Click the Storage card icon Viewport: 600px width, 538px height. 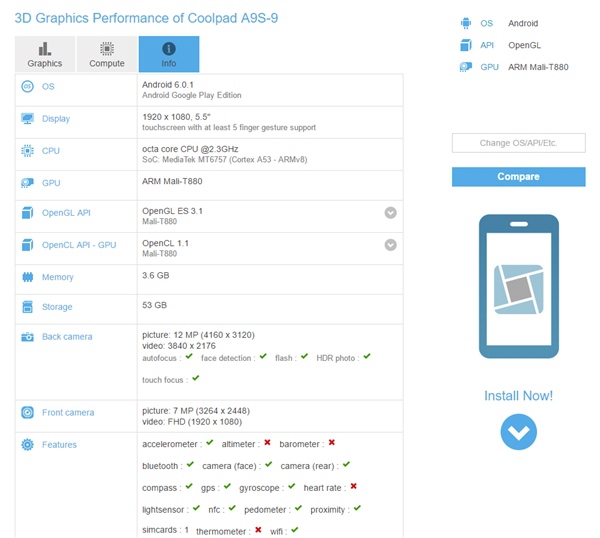[x=28, y=307]
